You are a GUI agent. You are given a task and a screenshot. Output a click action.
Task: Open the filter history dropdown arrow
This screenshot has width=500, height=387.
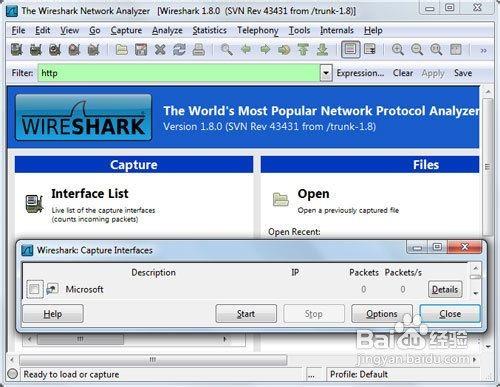(x=326, y=73)
